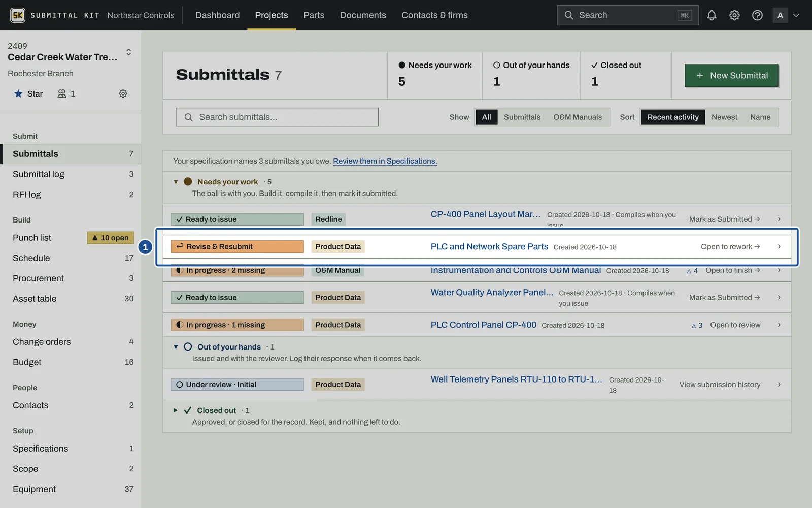Screen dimensions: 812x508
Task: Open the Documents tab
Action: click(363, 15)
